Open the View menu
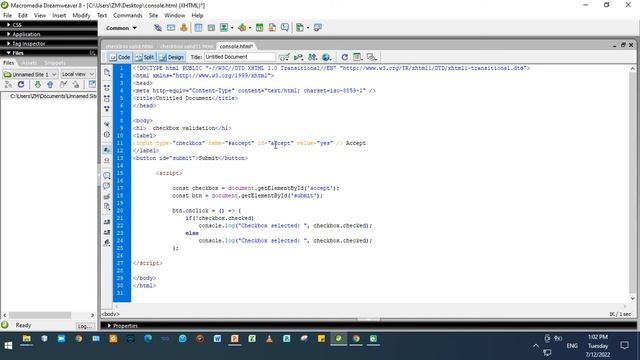 (40, 16)
